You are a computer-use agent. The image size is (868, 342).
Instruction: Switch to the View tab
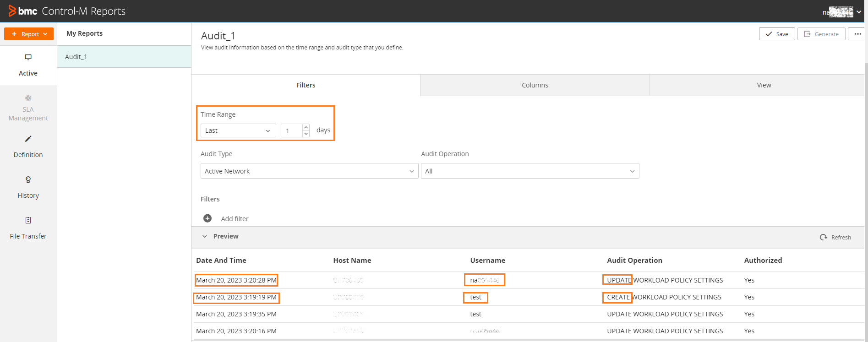tap(764, 85)
